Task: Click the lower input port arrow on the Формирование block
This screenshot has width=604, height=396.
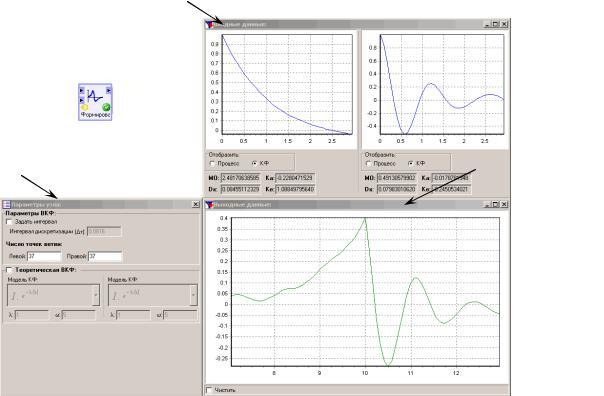Action: pos(82,100)
